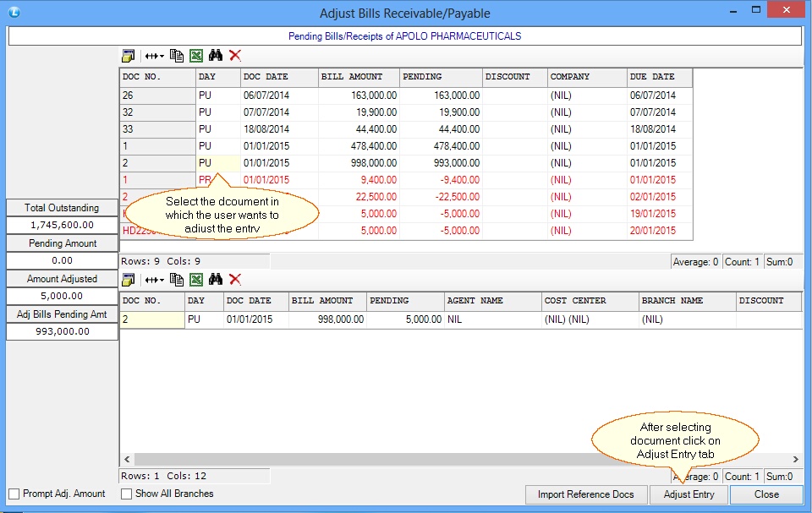Screen dimensions: 812x513
Task: Click the window minimize button
Action: click(733, 10)
